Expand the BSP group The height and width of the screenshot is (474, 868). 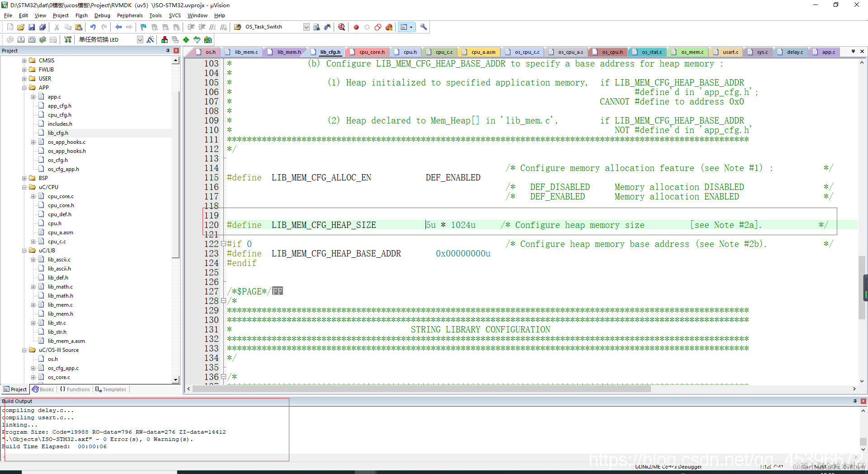24,178
